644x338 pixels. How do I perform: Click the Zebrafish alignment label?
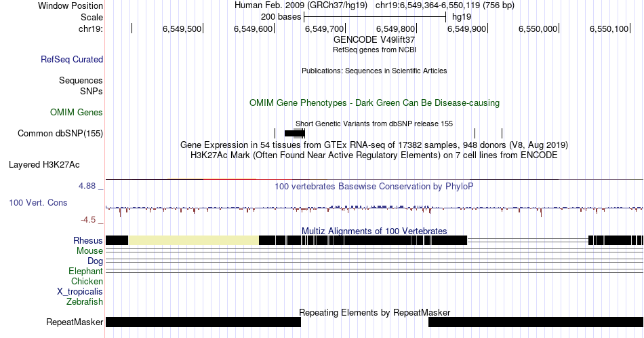85,302
